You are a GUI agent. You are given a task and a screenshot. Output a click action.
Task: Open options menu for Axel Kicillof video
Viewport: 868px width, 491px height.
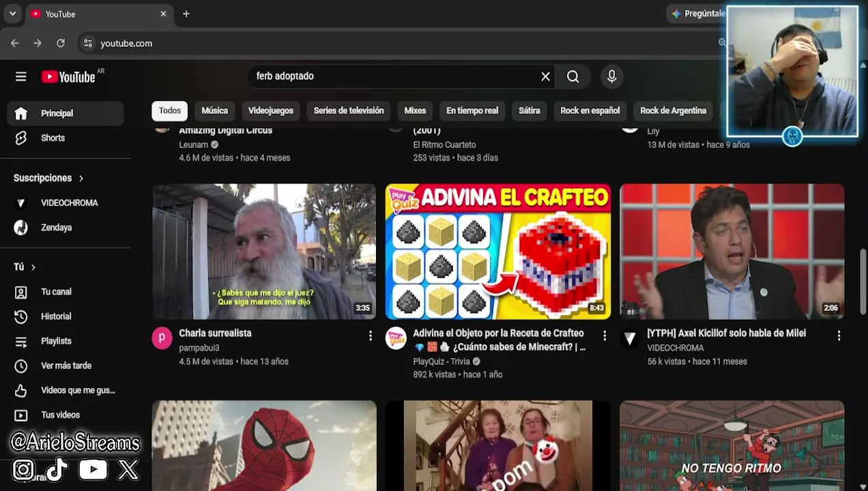pos(839,336)
